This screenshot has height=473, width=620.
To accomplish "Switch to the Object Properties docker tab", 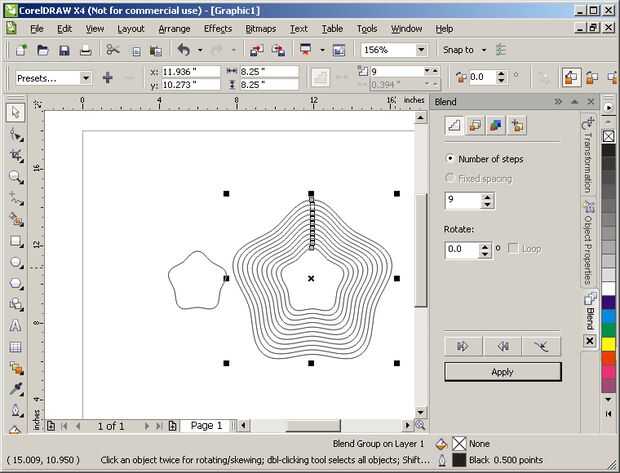I will pyautogui.click(x=588, y=242).
